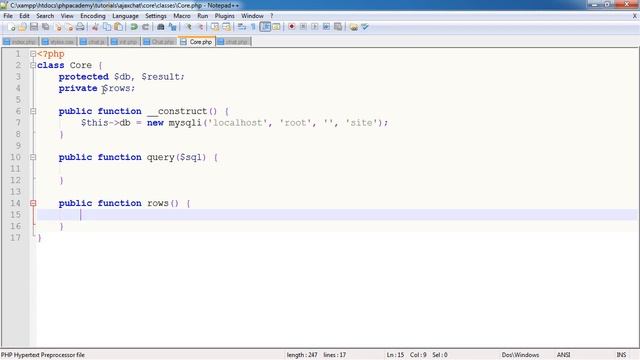Screen dimensions: 640x360
Task: Print the current document
Action: 80,27
